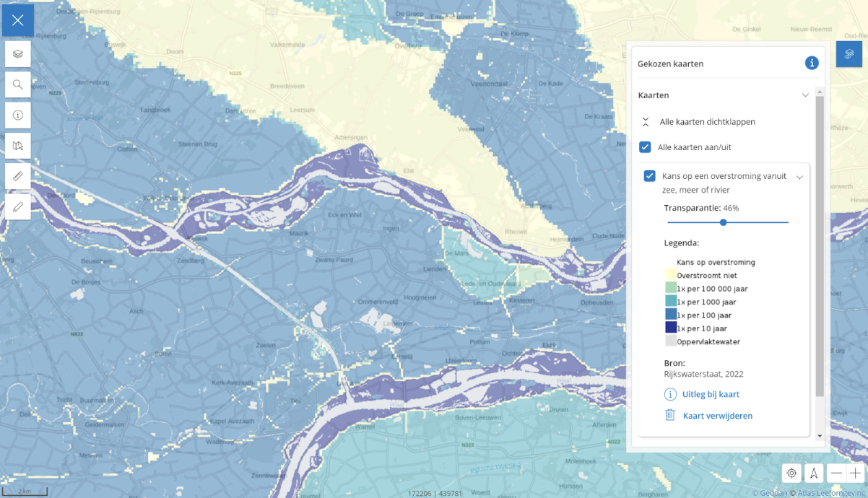Uncheck 'Alle kaarten aan/uit' checkbox
The width and height of the screenshot is (868, 498).
[x=646, y=147]
